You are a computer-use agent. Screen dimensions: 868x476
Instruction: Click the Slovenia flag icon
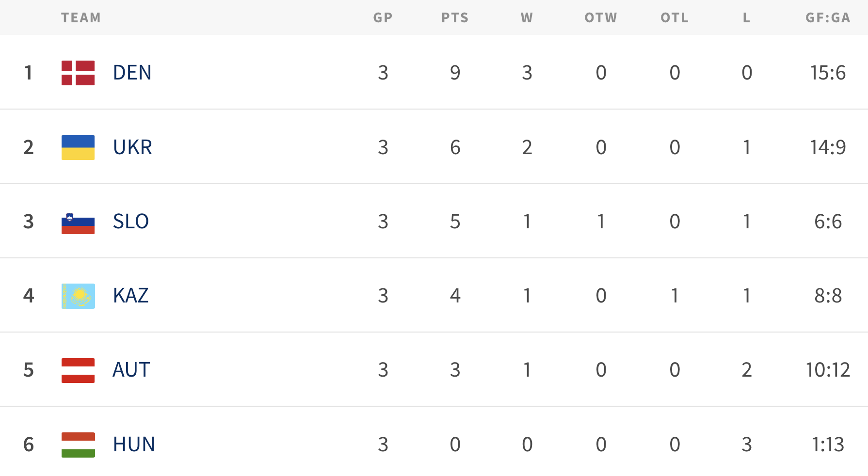(x=78, y=223)
